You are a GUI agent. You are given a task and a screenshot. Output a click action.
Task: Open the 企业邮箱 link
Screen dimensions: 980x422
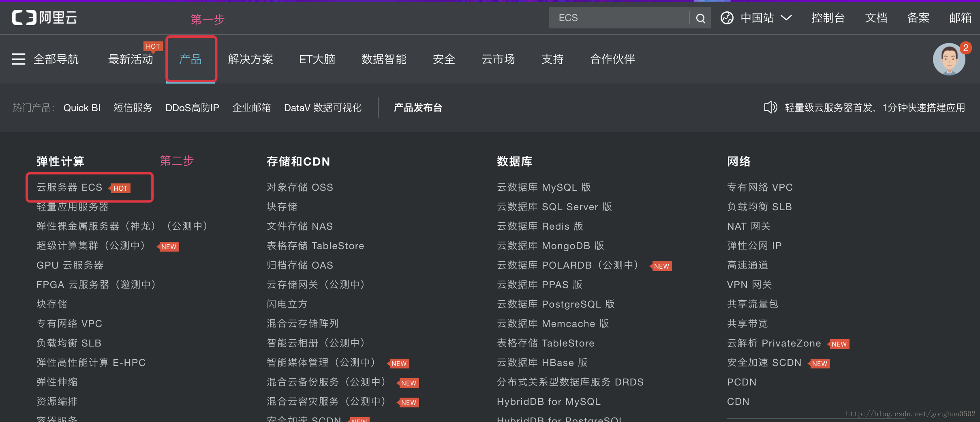252,108
